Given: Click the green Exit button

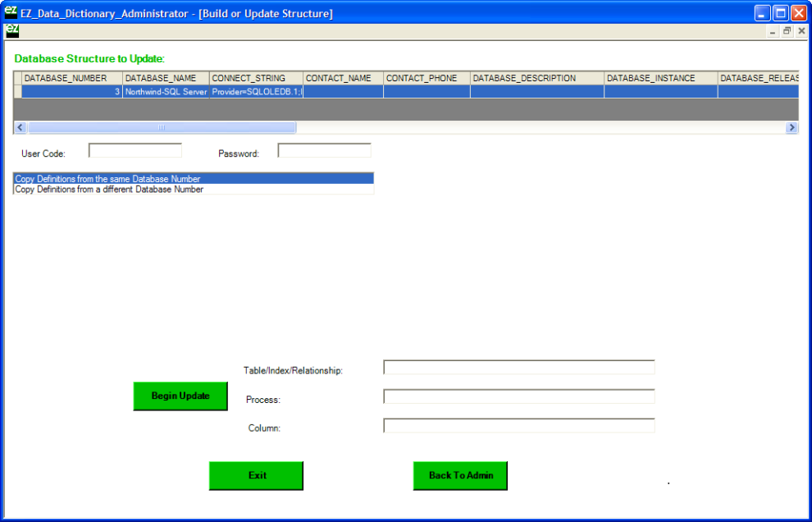Looking at the screenshot, I should tap(256, 475).
